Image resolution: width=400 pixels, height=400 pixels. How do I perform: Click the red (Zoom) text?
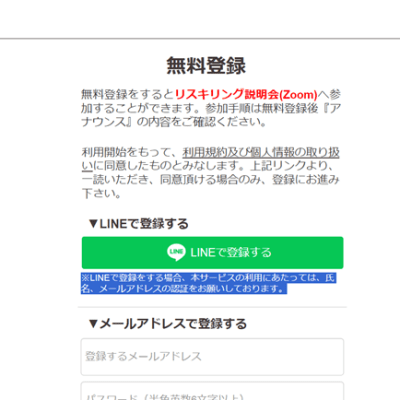click(x=298, y=94)
